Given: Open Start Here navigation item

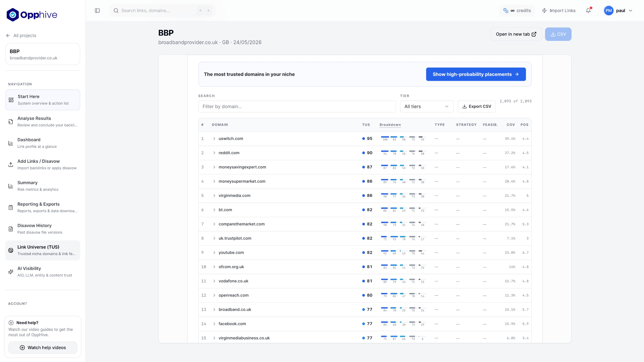Looking at the screenshot, I should [43, 100].
